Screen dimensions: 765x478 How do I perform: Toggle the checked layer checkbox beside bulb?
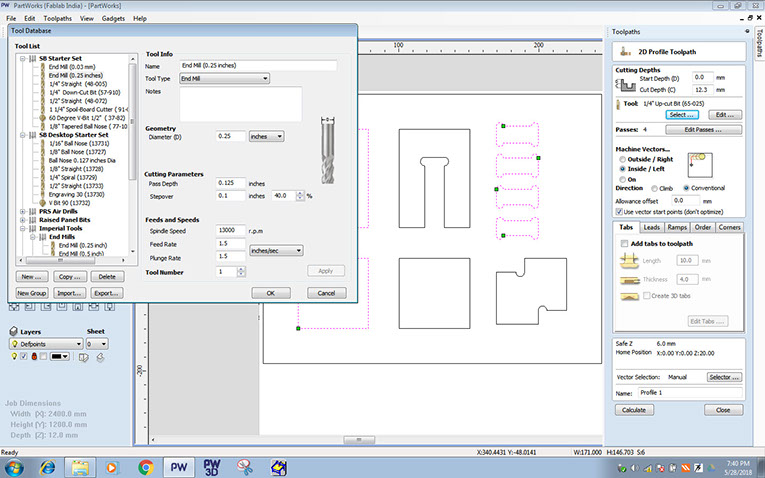coord(23,357)
